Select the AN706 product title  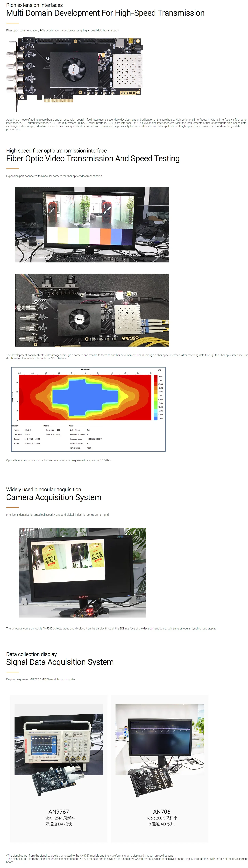(161, 811)
